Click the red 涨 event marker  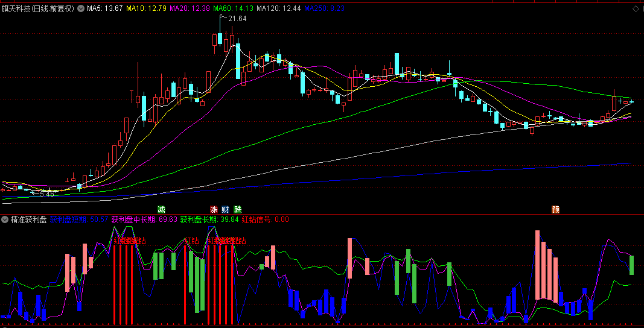tap(214, 209)
